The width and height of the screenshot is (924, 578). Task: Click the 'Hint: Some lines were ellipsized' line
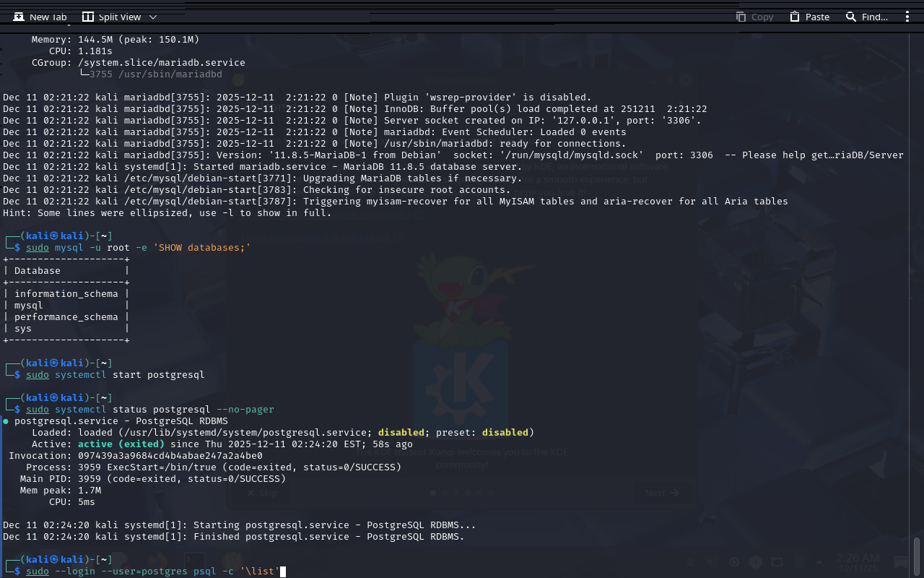tap(167, 213)
